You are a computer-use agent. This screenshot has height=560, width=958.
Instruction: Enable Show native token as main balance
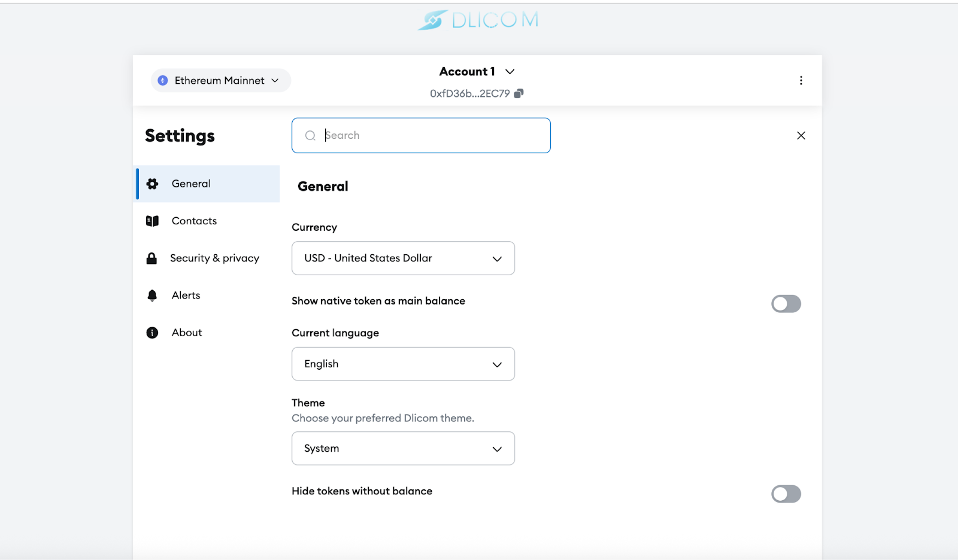pos(786,304)
